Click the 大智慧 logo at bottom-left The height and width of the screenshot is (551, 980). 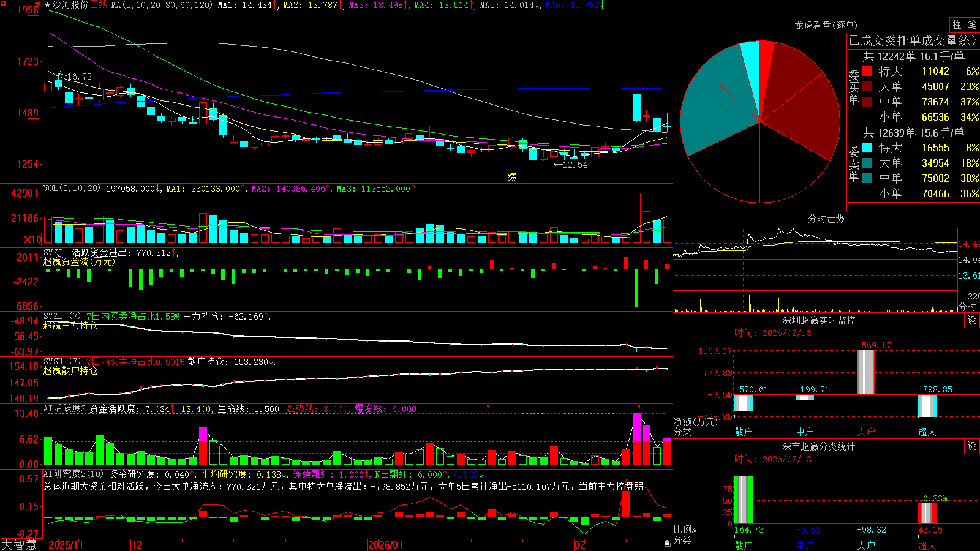point(19,545)
